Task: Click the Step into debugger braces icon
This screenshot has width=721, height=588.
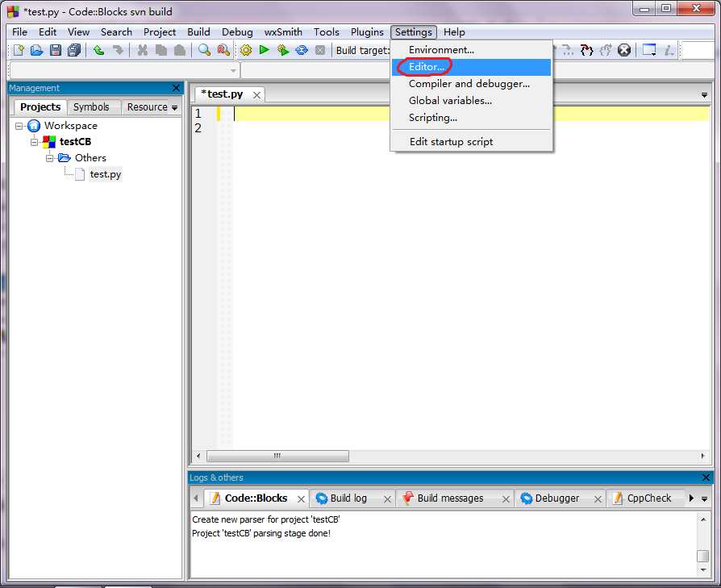Action: pyautogui.click(x=587, y=50)
